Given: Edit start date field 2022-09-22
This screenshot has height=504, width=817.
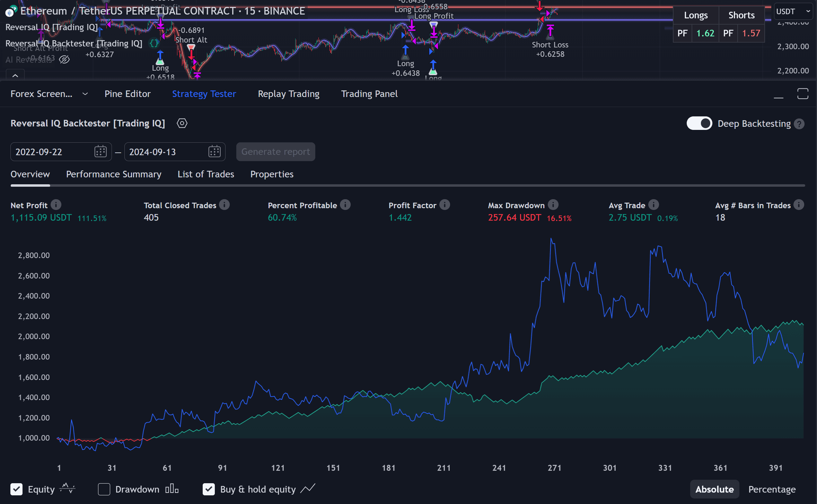Looking at the screenshot, I should tap(61, 152).
